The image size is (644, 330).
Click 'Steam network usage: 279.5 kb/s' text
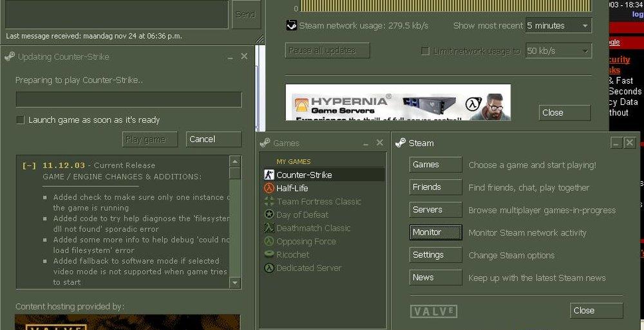[x=363, y=26]
